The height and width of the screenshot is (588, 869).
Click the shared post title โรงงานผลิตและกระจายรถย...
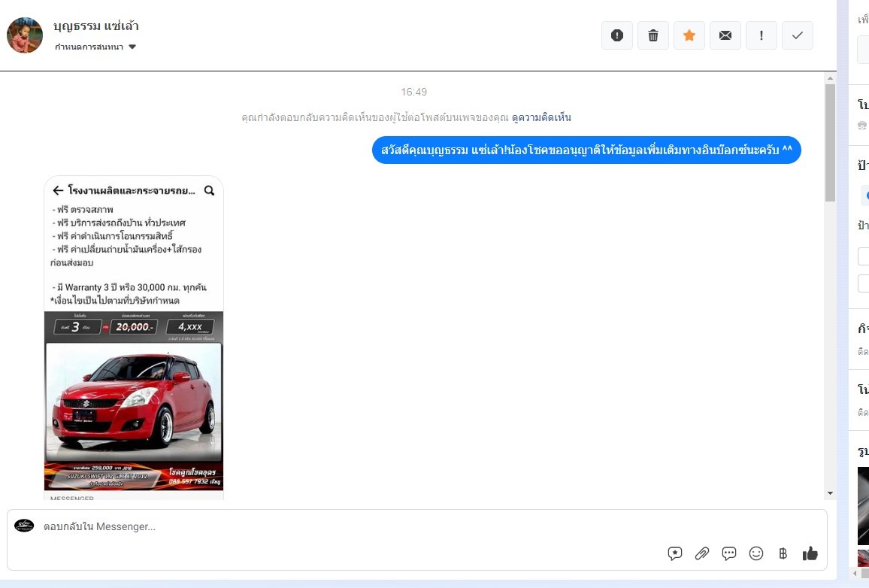[x=132, y=191]
